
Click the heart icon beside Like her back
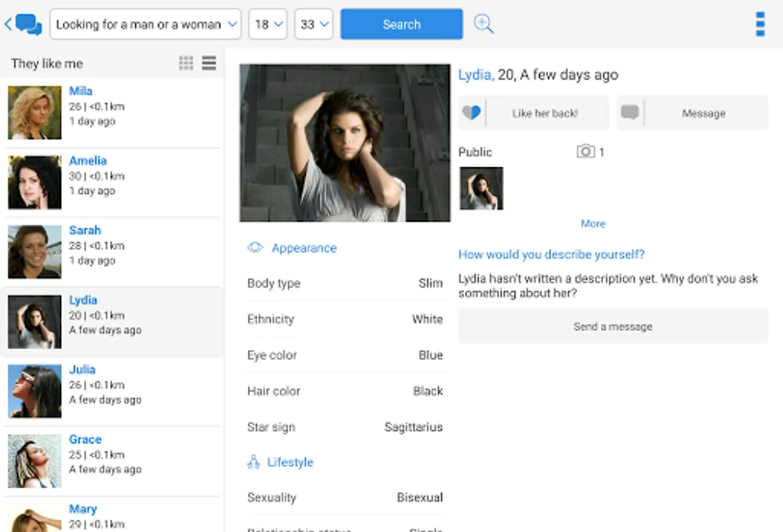(471, 112)
